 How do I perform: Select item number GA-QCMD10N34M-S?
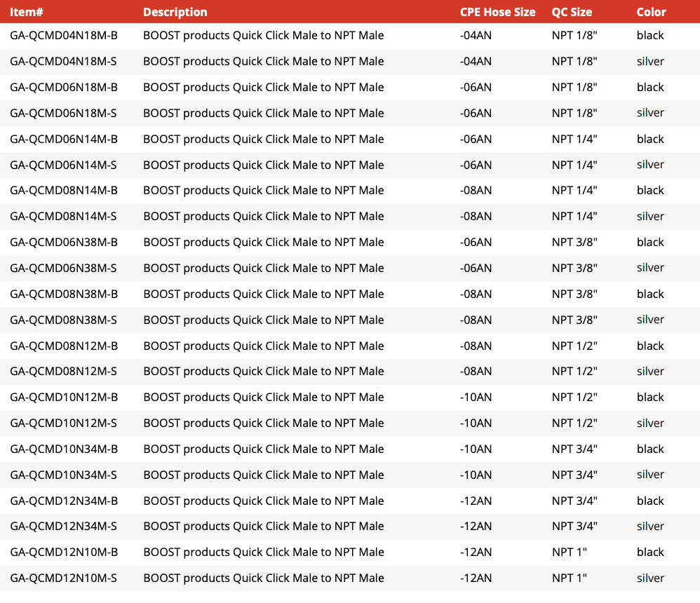pos(63,475)
